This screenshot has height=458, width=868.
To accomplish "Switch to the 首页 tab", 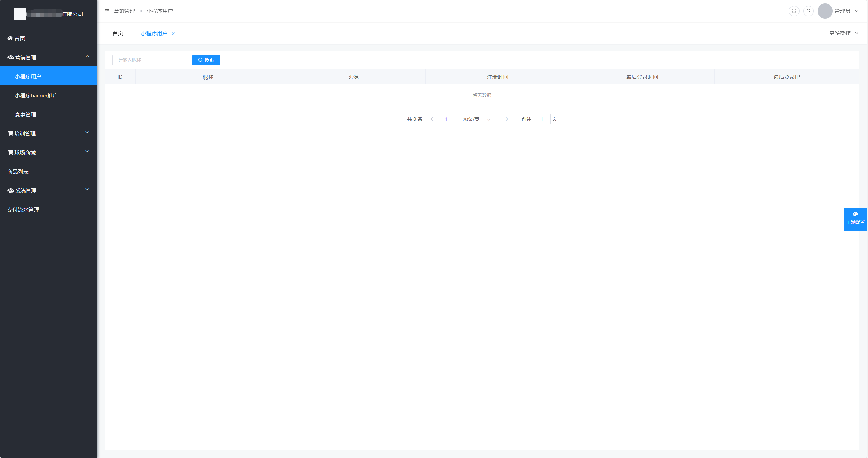I will point(118,33).
